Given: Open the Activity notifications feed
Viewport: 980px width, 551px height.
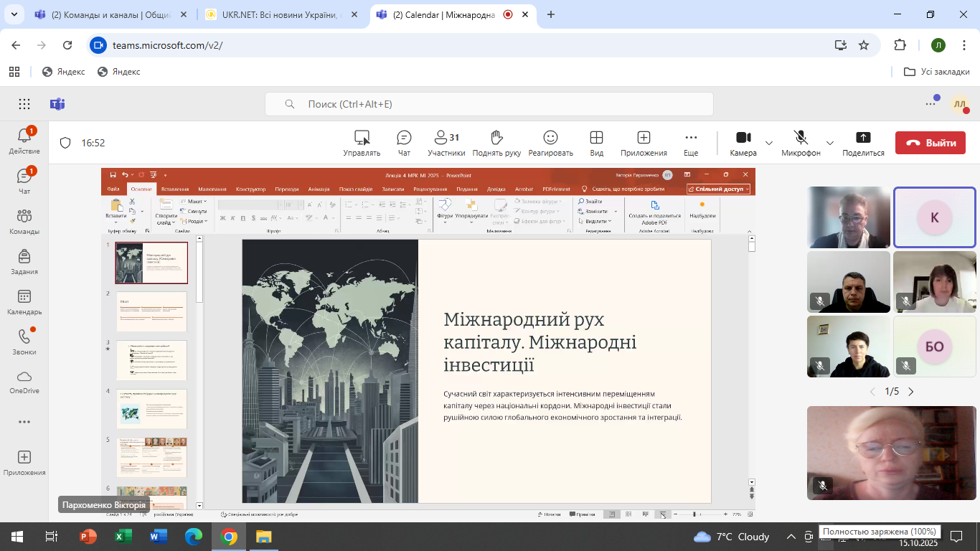Looking at the screenshot, I should pos(24,141).
